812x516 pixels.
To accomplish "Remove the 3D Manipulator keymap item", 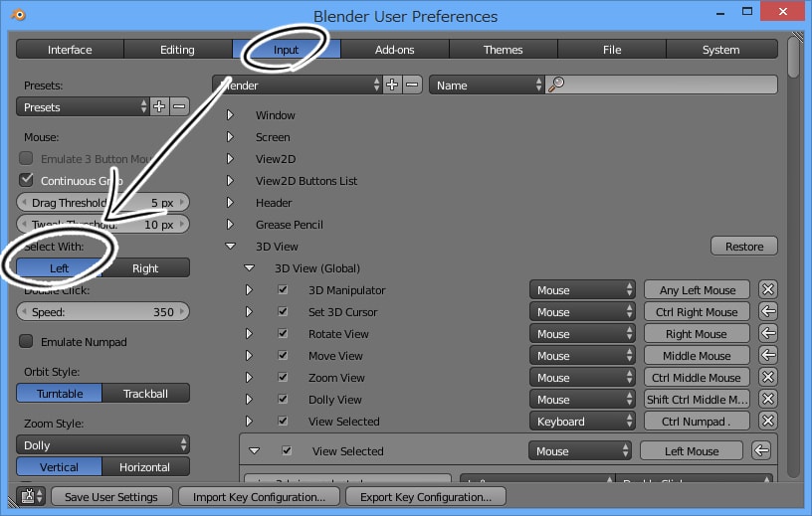I will 768,289.
